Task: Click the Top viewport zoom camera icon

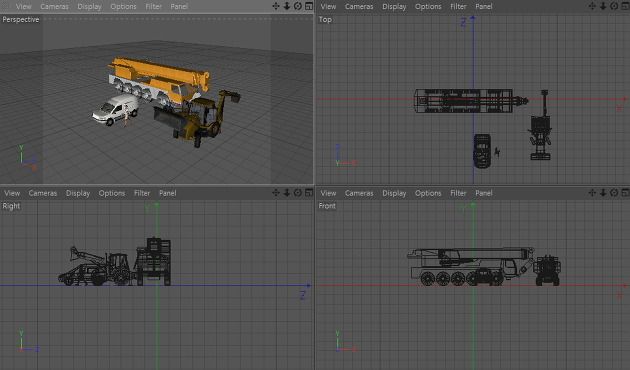Action: point(603,6)
